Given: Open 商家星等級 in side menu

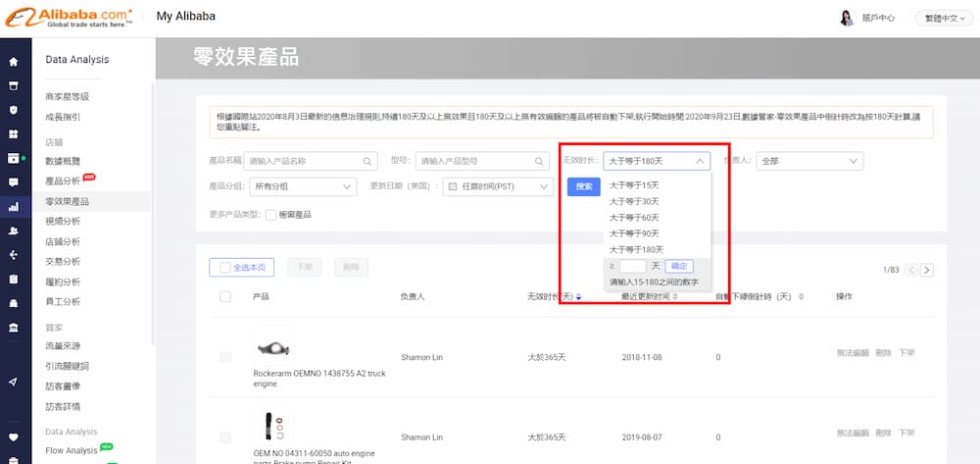Looking at the screenshot, I should pos(68,97).
